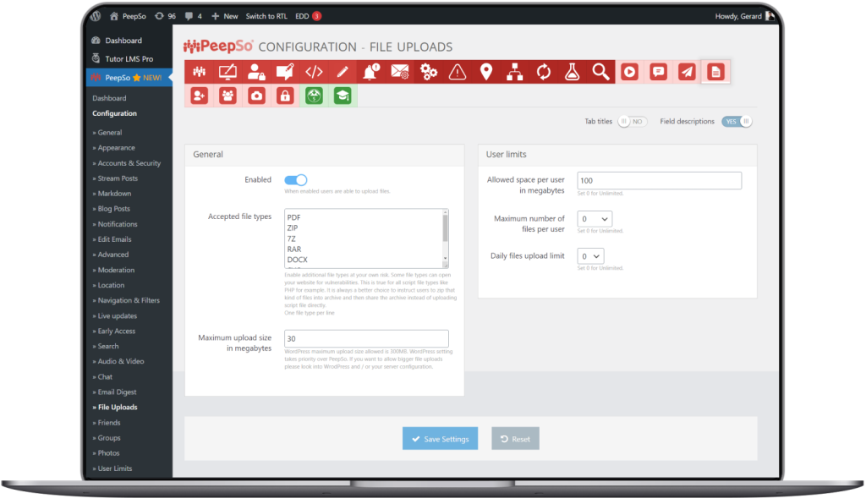Viewport: 866px width, 504px height.
Task: Select File Uploads submenu link
Action: [x=117, y=408]
